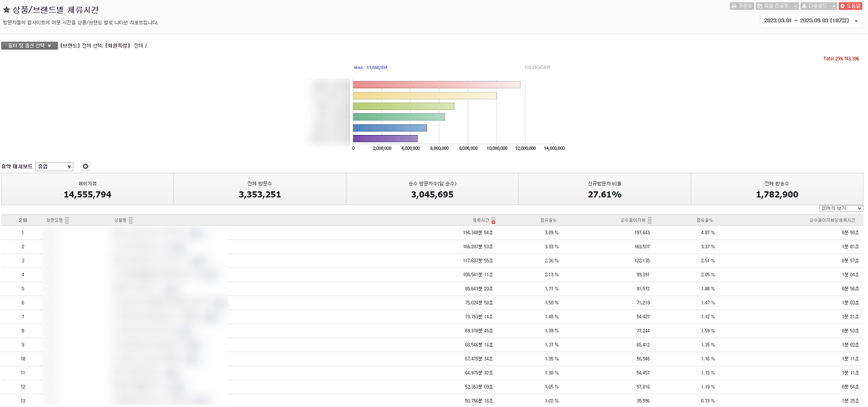Sort by 상품명 column sort icon
This screenshot has height=407, width=868.
[131, 220]
